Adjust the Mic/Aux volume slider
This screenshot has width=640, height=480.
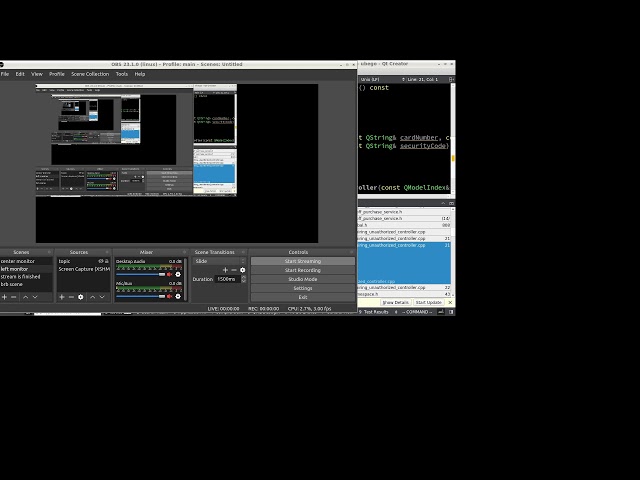pos(141,296)
